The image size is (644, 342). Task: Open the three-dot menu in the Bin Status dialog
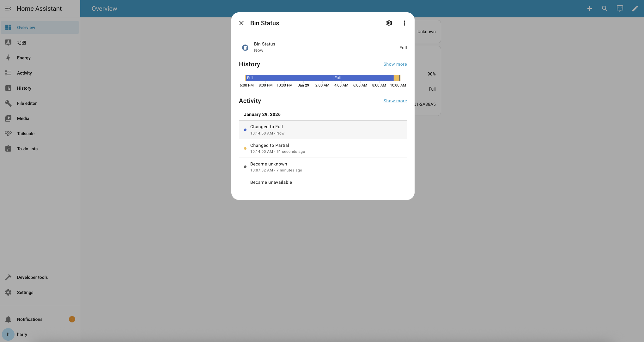(404, 23)
